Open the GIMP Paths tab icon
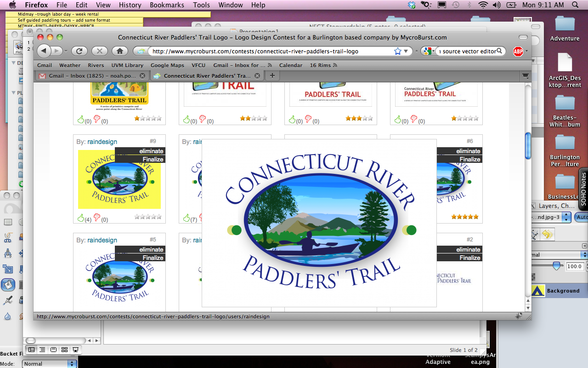This screenshot has width=588, height=368. coord(535,235)
